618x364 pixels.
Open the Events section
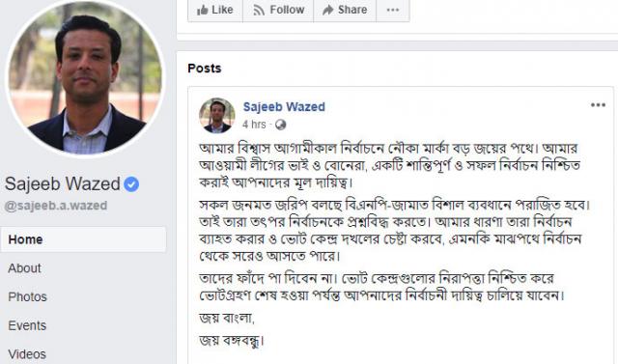(27, 325)
